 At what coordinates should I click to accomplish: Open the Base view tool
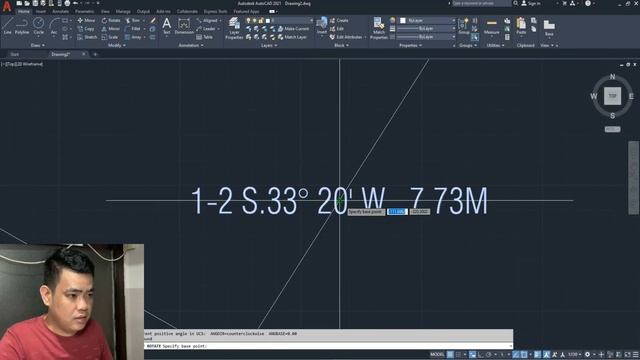[549, 28]
